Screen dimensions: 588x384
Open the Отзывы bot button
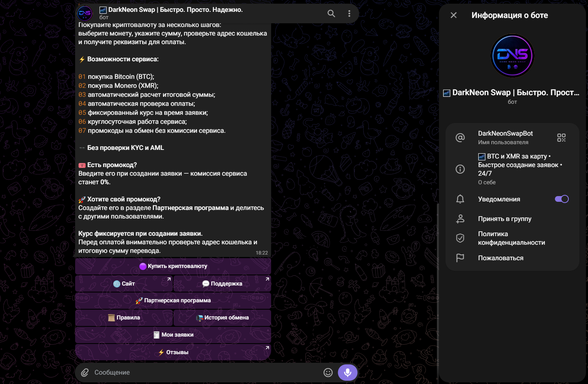173,352
